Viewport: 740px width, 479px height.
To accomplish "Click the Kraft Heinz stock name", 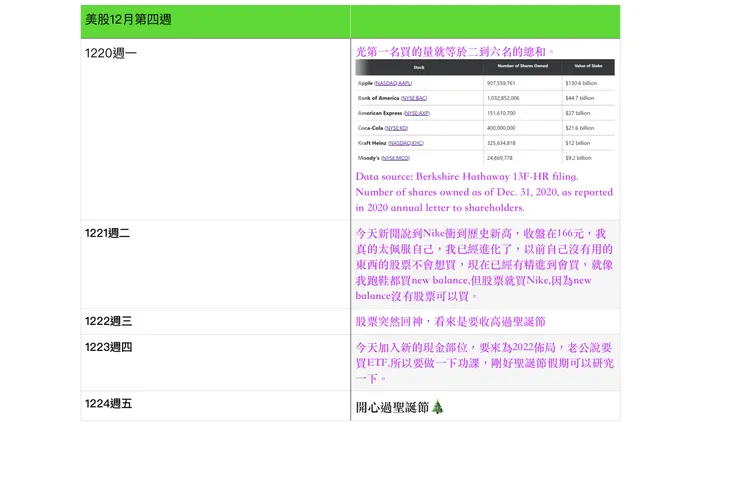I will [x=372, y=143].
